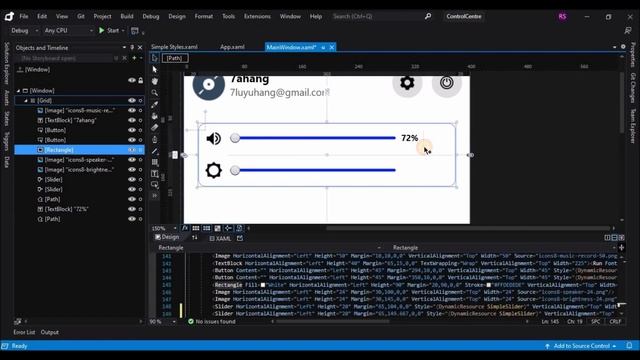Hide the selected [Rectangle] element
This screenshot has height=360, width=640.
tap(131, 150)
